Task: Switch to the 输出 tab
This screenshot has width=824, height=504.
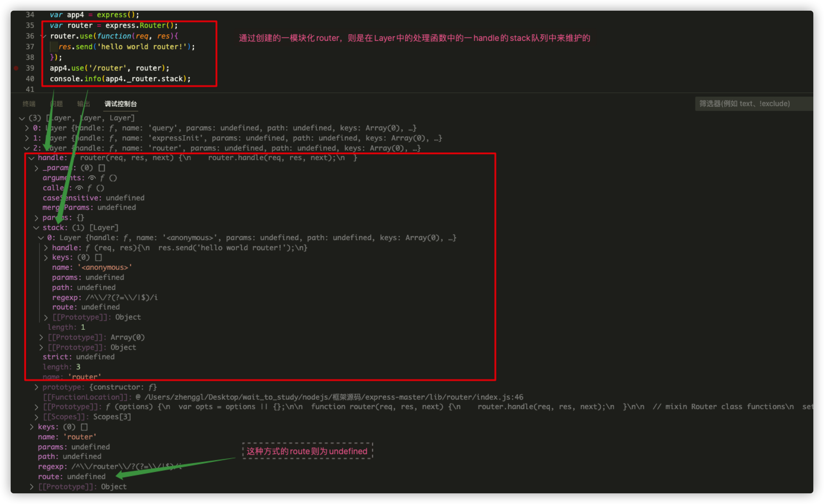Action: (x=84, y=104)
